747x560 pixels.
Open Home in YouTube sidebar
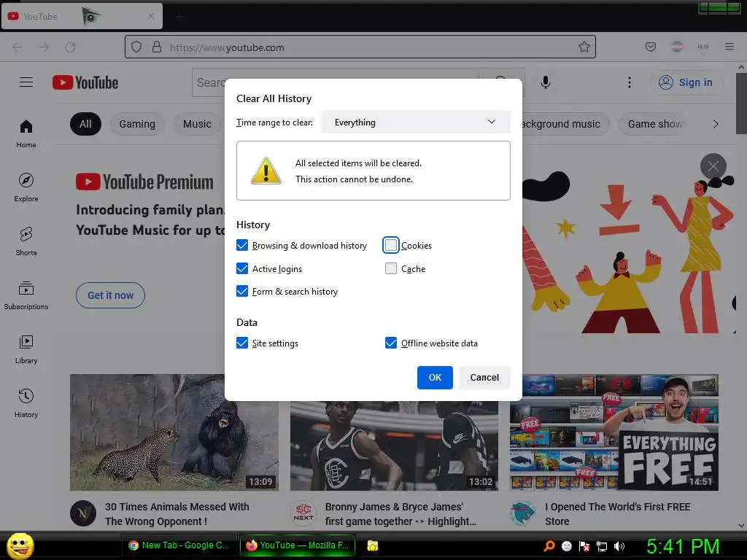tap(26, 134)
